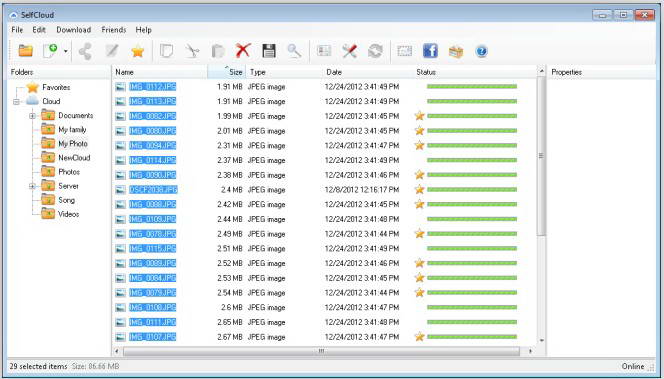Select the Song folder

[66, 200]
